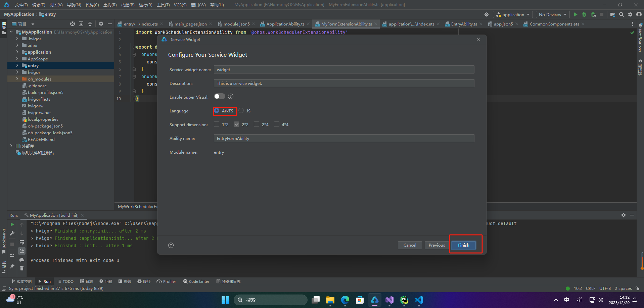The image size is (644, 308).
Task: Select README.md in project tree
Action: pos(41,139)
